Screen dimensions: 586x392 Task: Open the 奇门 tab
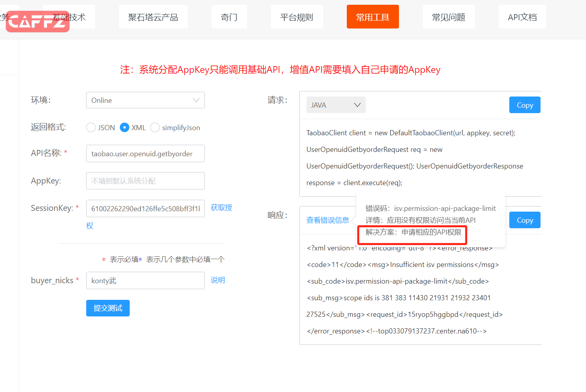click(229, 17)
